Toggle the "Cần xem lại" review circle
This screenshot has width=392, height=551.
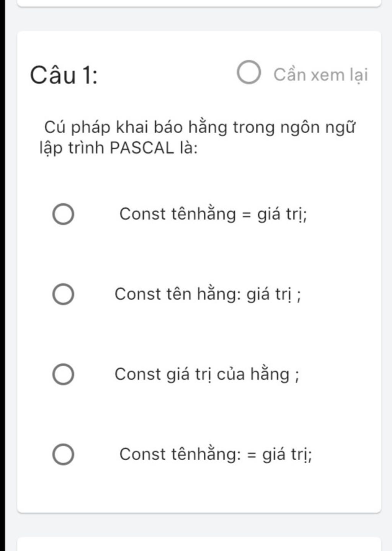249,72
